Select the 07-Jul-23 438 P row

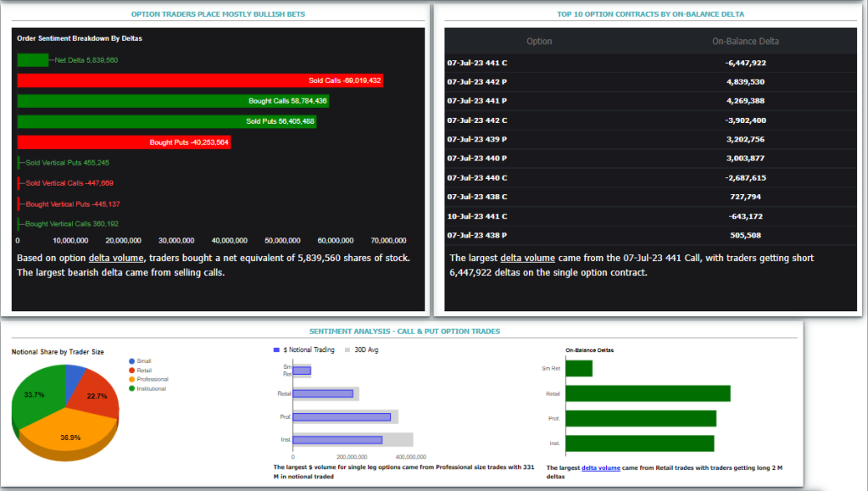(x=650, y=235)
